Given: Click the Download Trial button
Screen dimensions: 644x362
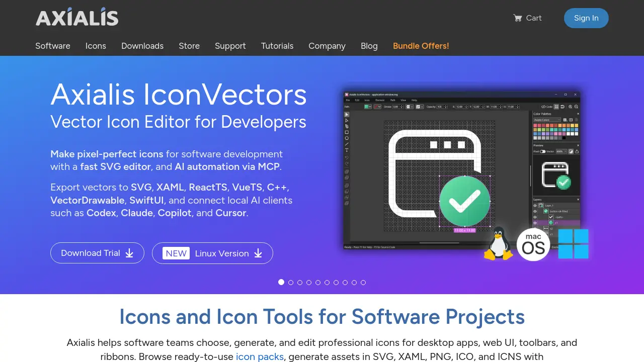Looking at the screenshot, I should tap(97, 253).
